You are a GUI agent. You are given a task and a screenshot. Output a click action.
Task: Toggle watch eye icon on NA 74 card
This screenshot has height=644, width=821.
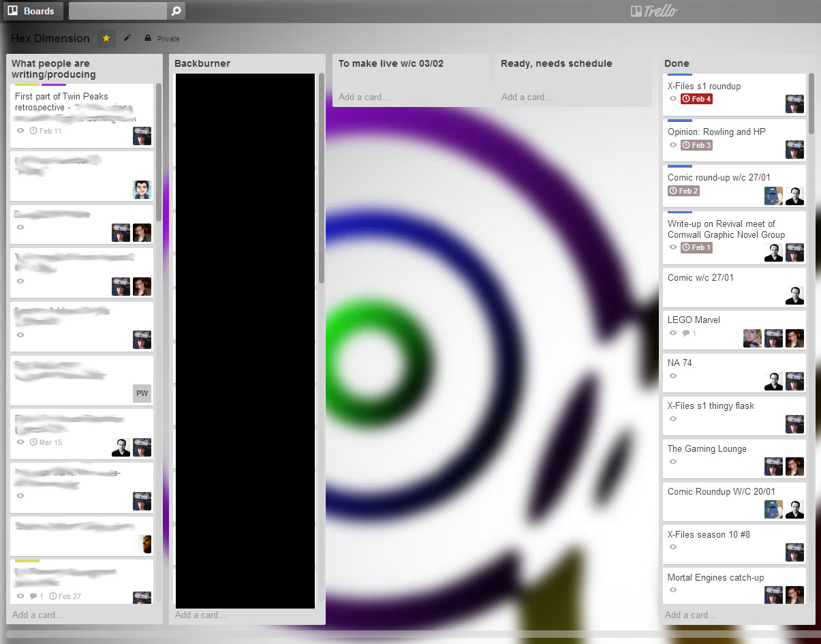[673, 376]
